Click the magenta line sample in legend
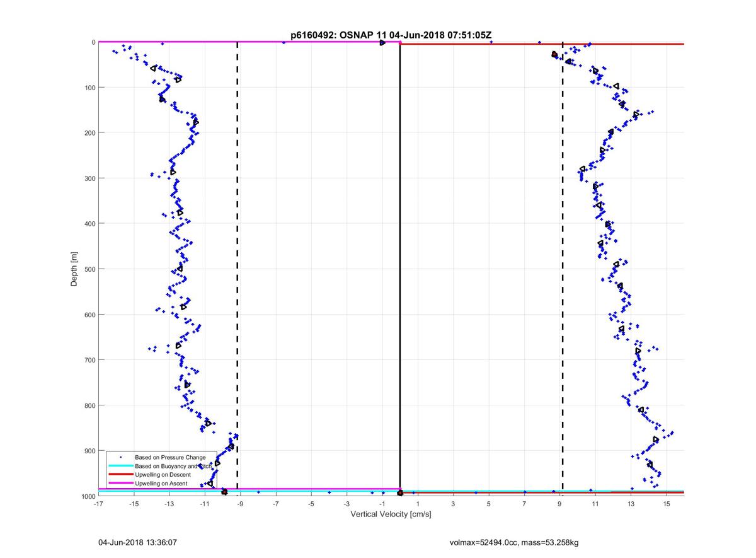The height and width of the screenshot is (558, 756). click(120, 483)
